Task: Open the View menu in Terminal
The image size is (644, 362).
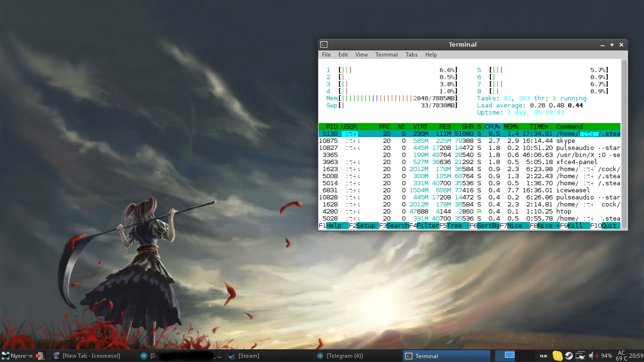Action: 362,55
